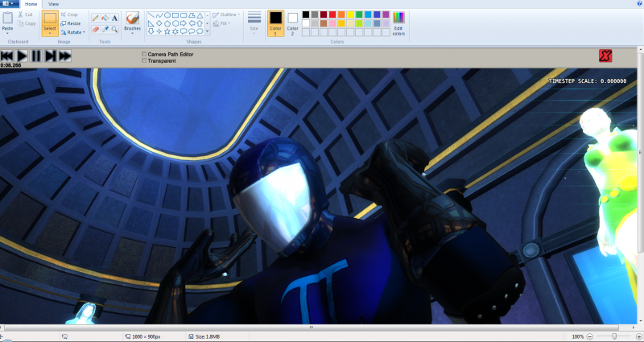This screenshot has width=644, height=342.
Task: Open the Rotate dropdown
Action: click(73, 32)
